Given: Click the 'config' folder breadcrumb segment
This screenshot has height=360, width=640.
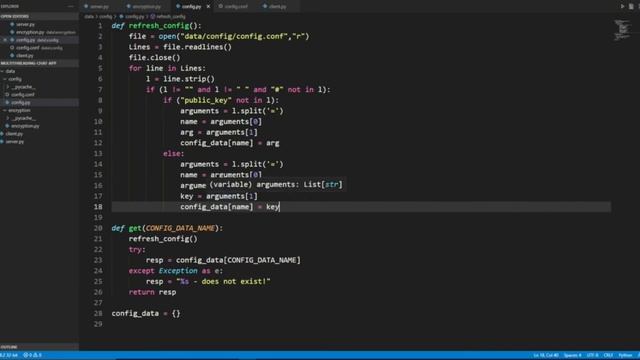Looking at the screenshot, I should (x=105, y=17).
